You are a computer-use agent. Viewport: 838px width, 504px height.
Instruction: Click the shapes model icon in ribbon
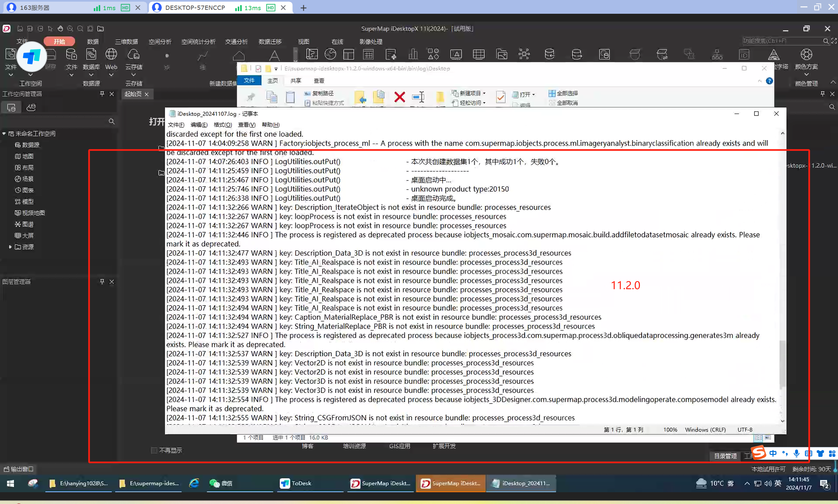click(433, 54)
